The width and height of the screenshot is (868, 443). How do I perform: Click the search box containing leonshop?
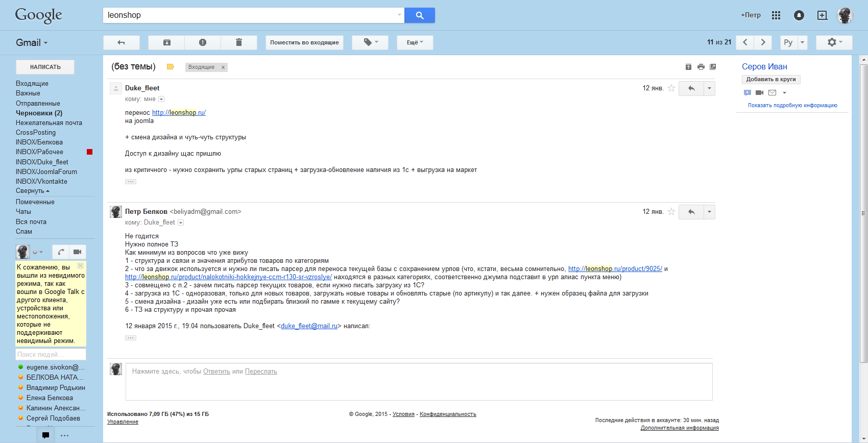click(254, 15)
